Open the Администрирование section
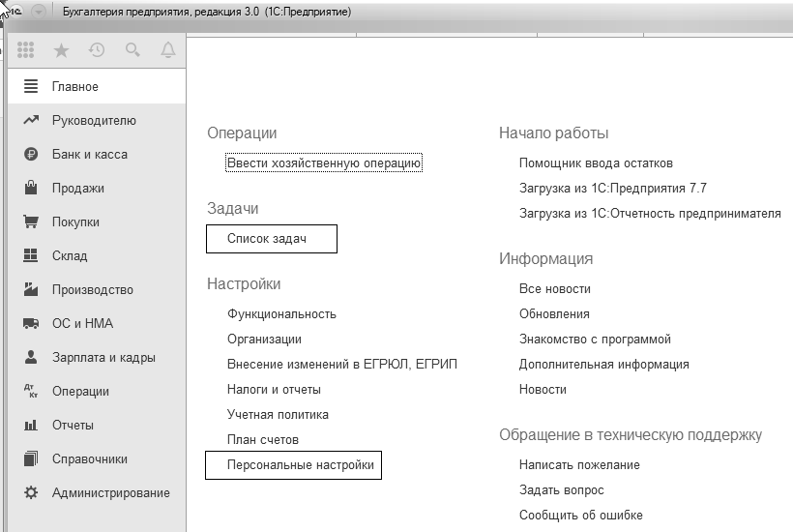Viewport: 793px width, 532px height. point(97,493)
